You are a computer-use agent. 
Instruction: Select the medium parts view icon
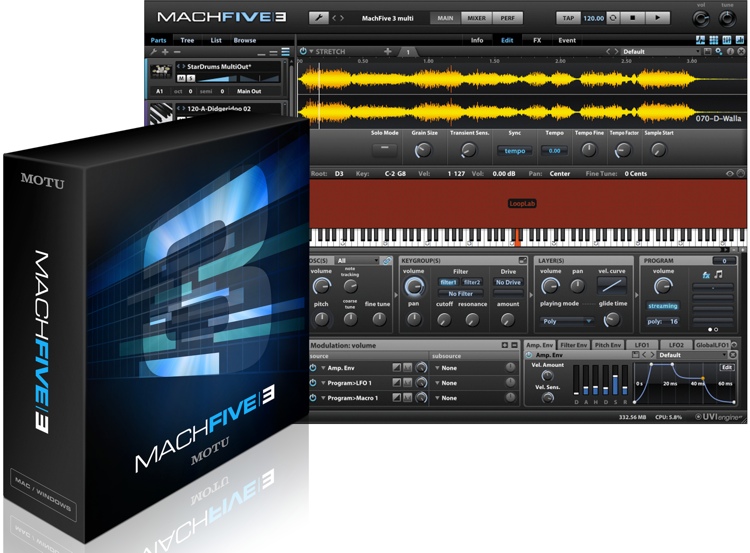point(274,52)
